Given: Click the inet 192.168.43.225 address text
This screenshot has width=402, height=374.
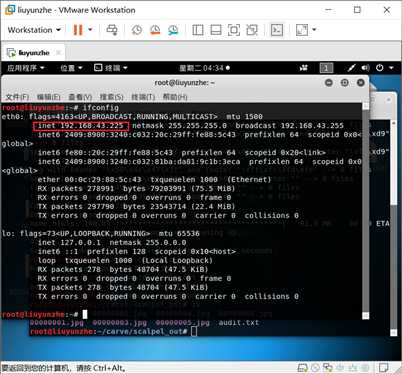Looking at the screenshot, I should pos(81,126).
